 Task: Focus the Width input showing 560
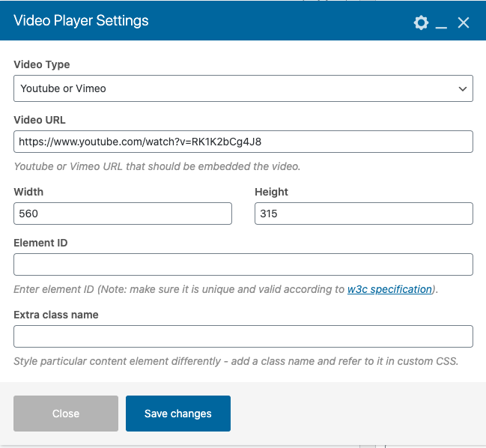[123, 214]
